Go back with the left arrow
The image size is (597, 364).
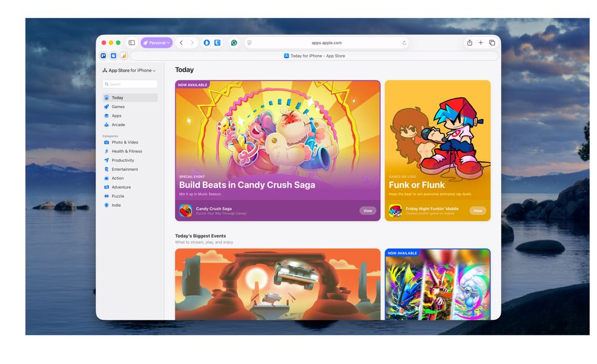click(181, 42)
